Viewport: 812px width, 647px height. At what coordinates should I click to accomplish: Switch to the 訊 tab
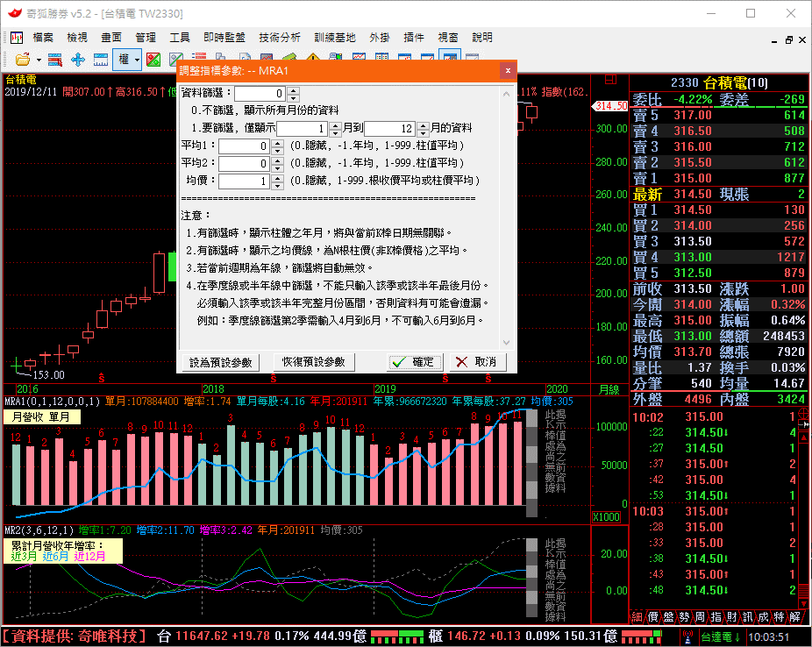[747, 617]
